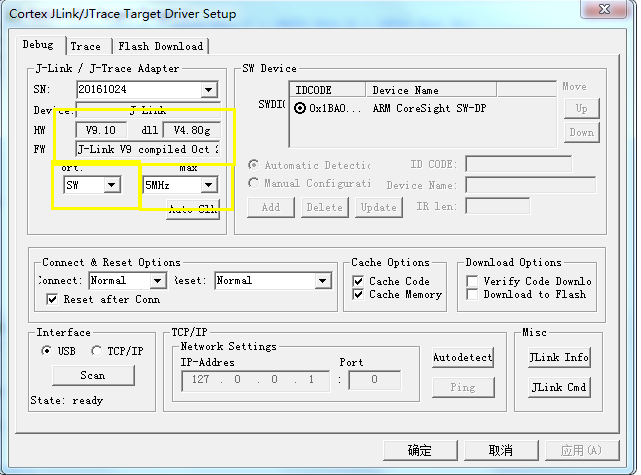Screen dimensions: 641x475
Task: Open the Flash Download tab
Action: click(x=161, y=46)
